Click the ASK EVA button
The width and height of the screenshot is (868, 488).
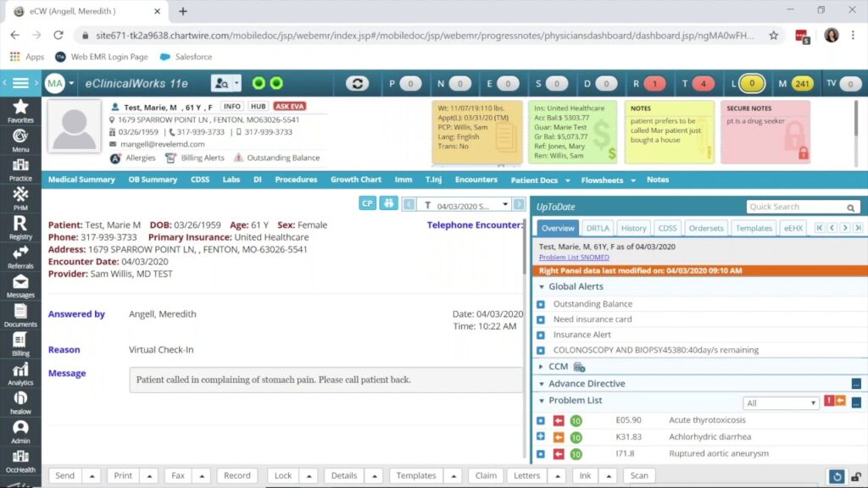pyautogui.click(x=290, y=106)
